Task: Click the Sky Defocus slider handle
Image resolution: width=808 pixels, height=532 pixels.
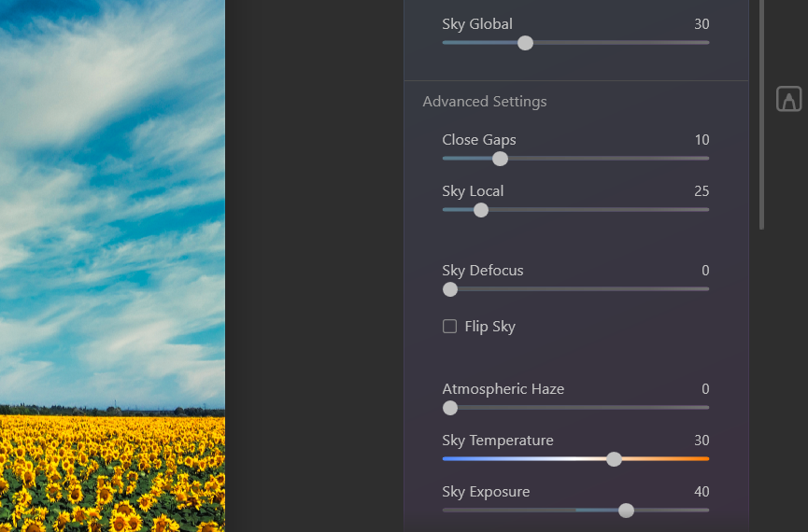Action: pyautogui.click(x=450, y=289)
